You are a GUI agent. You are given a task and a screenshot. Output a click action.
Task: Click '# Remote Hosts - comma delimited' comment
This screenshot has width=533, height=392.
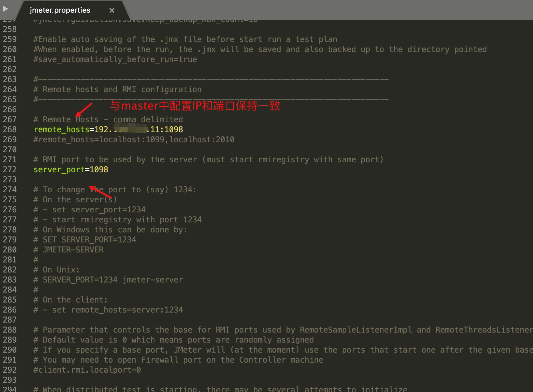[x=108, y=120]
